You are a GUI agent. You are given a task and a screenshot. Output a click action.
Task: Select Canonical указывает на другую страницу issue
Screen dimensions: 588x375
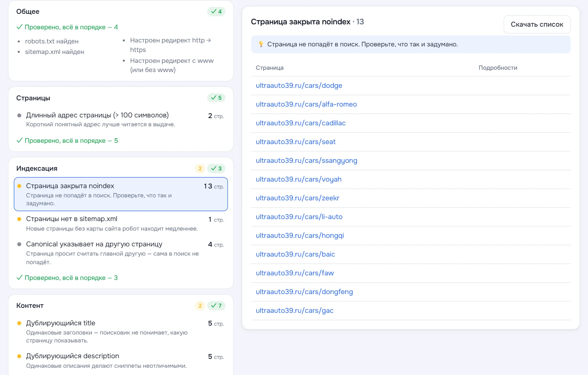click(121, 253)
